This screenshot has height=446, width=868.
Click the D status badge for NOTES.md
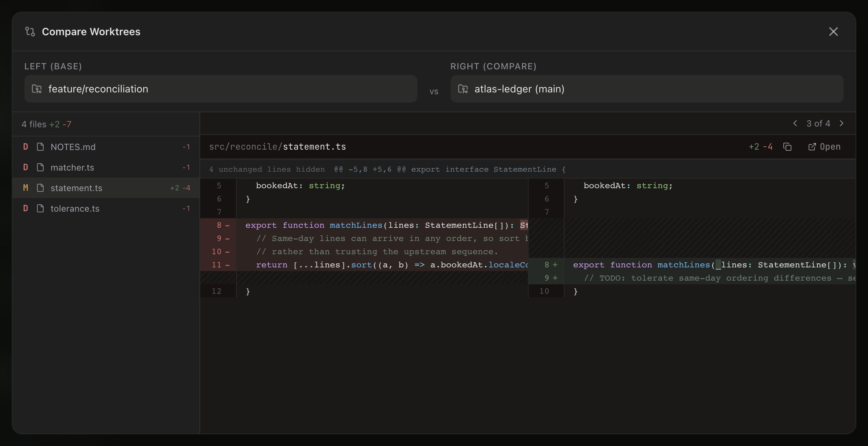[26, 147]
